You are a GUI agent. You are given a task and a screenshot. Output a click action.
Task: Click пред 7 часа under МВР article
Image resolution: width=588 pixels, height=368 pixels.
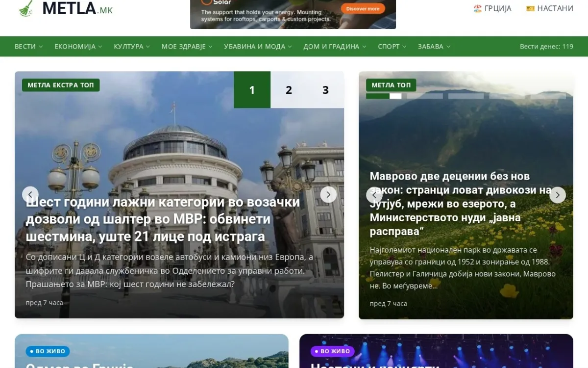45,303
